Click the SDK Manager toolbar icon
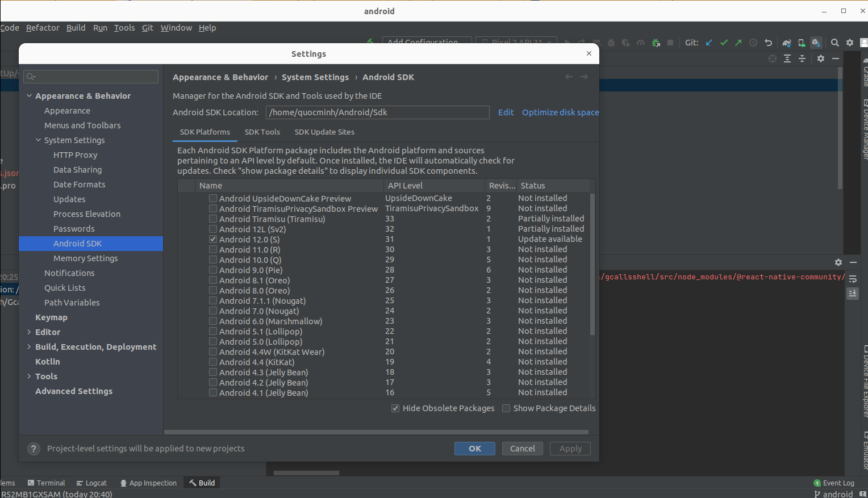The height and width of the screenshot is (498, 868). 816,43
